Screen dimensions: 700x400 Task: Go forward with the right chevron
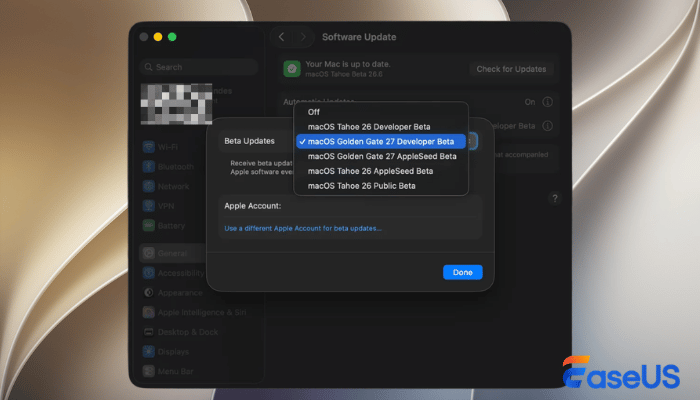pos(303,37)
